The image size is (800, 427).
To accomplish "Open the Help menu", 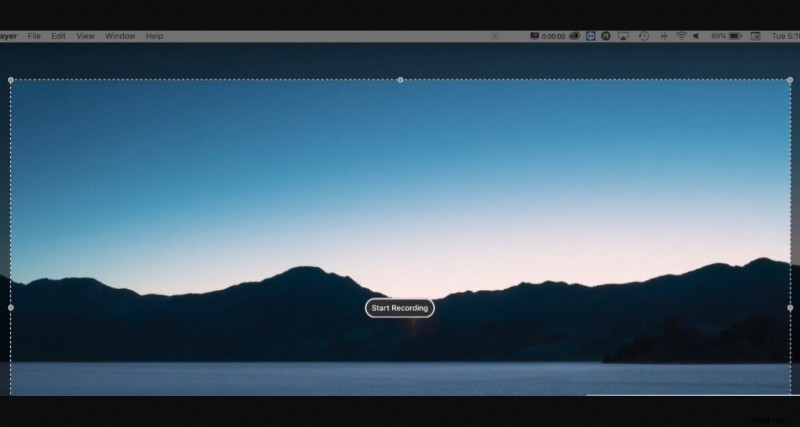I will pyautogui.click(x=154, y=36).
